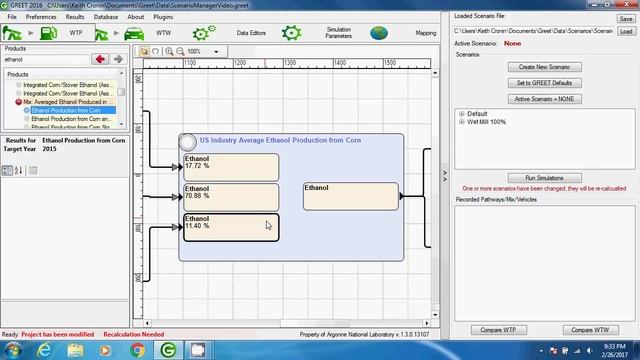Sort results alphabetically
The height and width of the screenshot is (360, 640).
pyautogui.click(x=18, y=170)
